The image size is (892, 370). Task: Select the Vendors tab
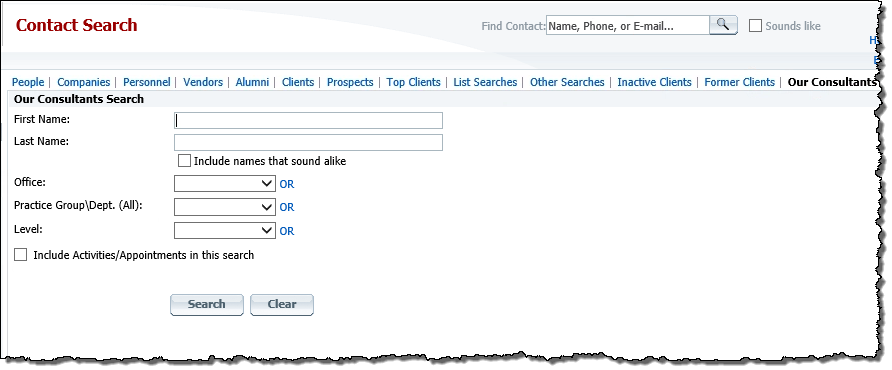pyautogui.click(x=203, y=82)
